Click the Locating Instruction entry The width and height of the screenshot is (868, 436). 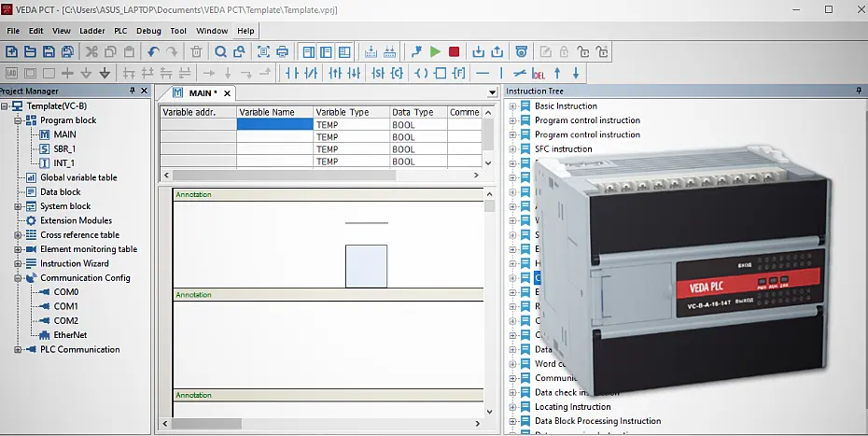pyautogui.click(x=572, y=407)
